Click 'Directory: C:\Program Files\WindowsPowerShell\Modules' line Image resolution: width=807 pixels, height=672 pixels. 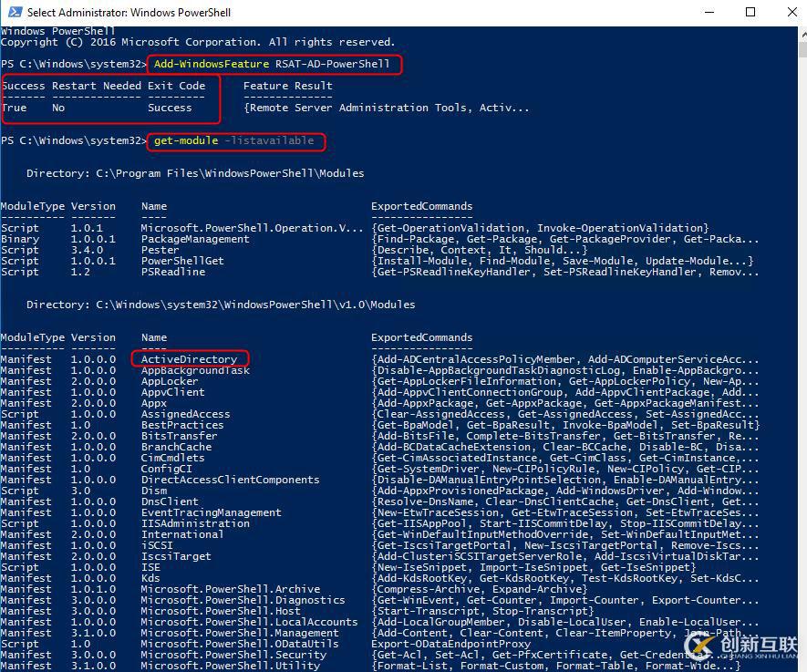click(x=195, y=173)
